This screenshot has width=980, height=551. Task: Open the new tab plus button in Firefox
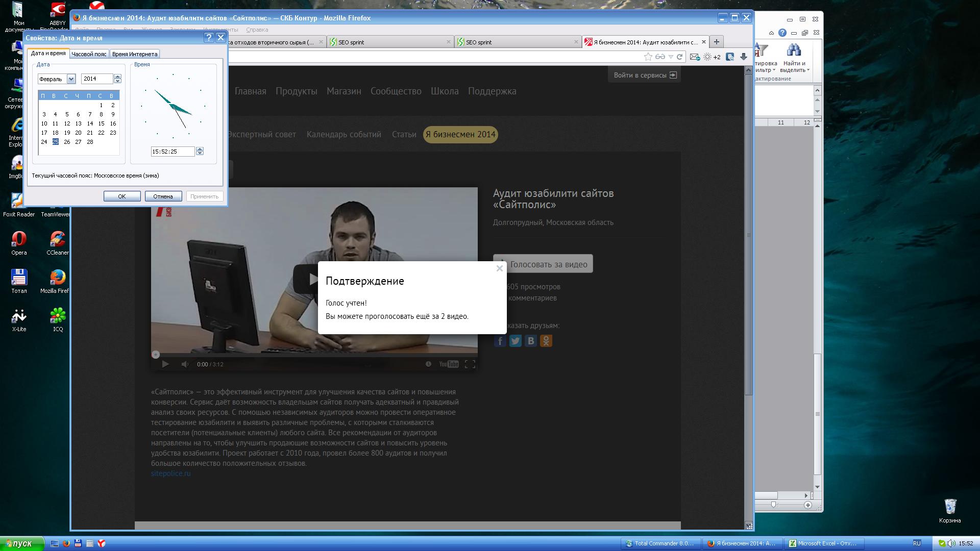point(716,42)
